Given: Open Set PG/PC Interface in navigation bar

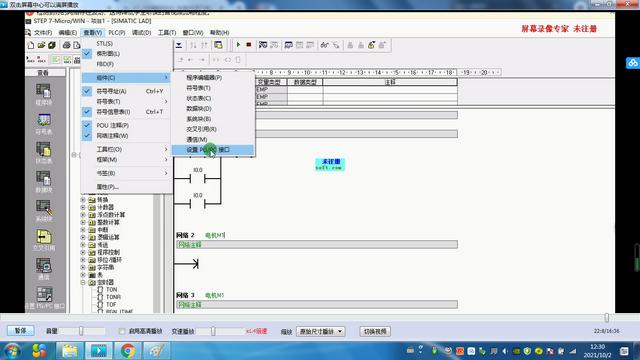Looking at the screenshot, I should coord(44,298).
